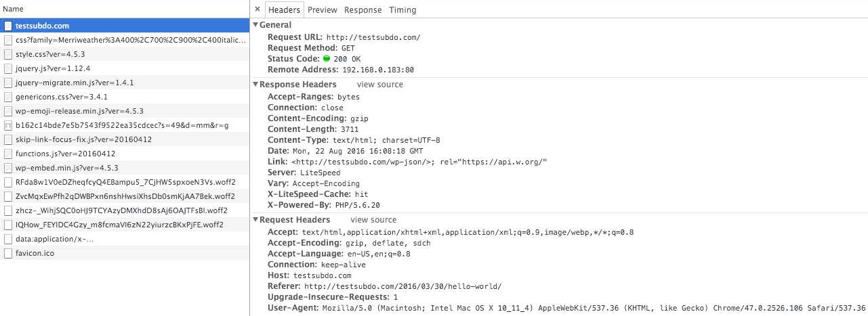Collapse the General section
Screen dimensions: 868x316
pos(255,25)
